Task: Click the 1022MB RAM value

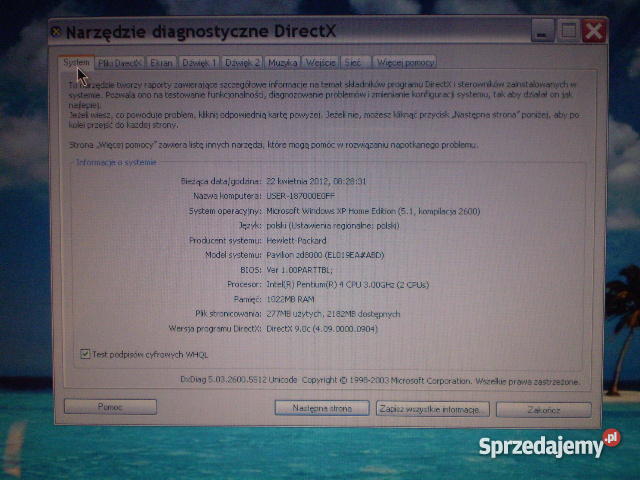Action: (x=290, y=300)
